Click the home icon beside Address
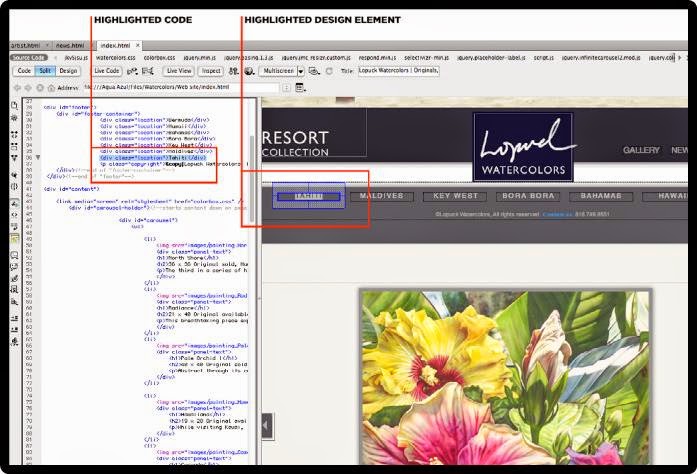Image resolution: width=697 pixels, height=474 pixels. click(x=51, y=88)
